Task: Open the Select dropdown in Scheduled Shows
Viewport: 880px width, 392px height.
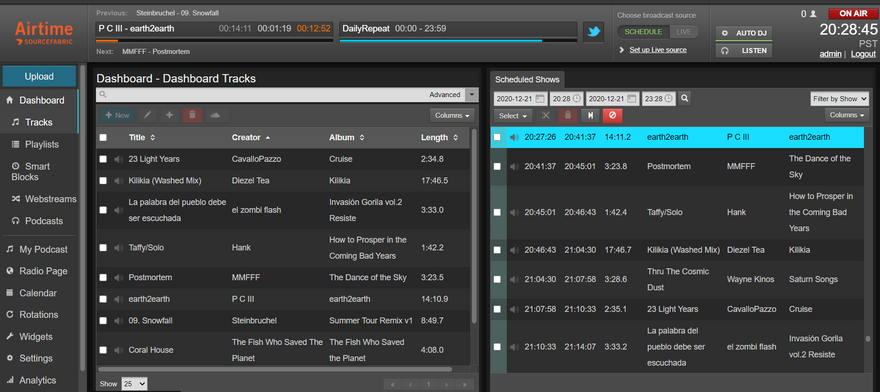Action: tap(513, 116)
